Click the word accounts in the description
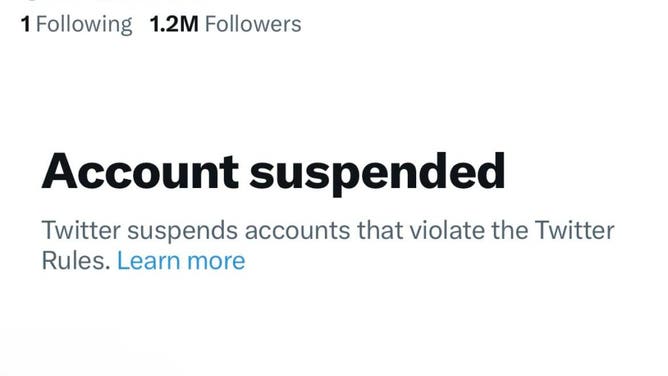The height and width of the screenshot is (376, 668). tap(297, 230)
